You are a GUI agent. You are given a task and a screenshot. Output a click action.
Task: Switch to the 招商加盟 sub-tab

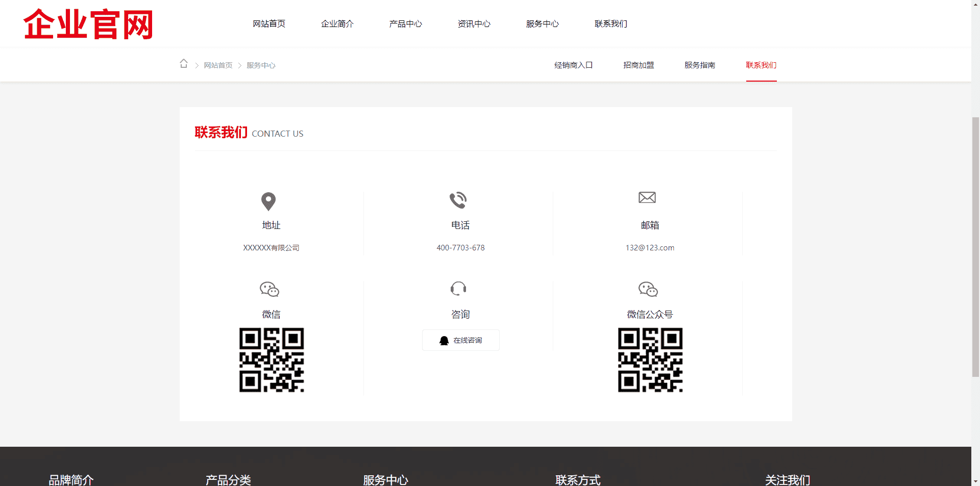[639, 65]
